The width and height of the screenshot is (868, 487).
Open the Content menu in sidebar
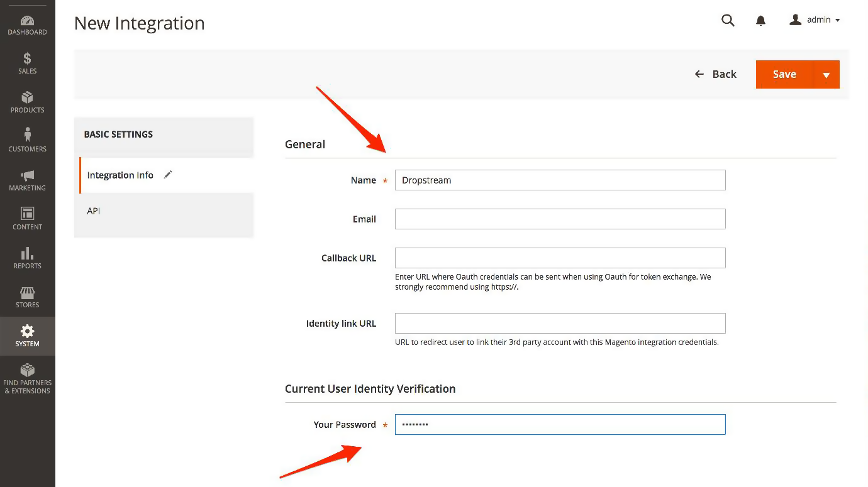[x=27, y=220]
